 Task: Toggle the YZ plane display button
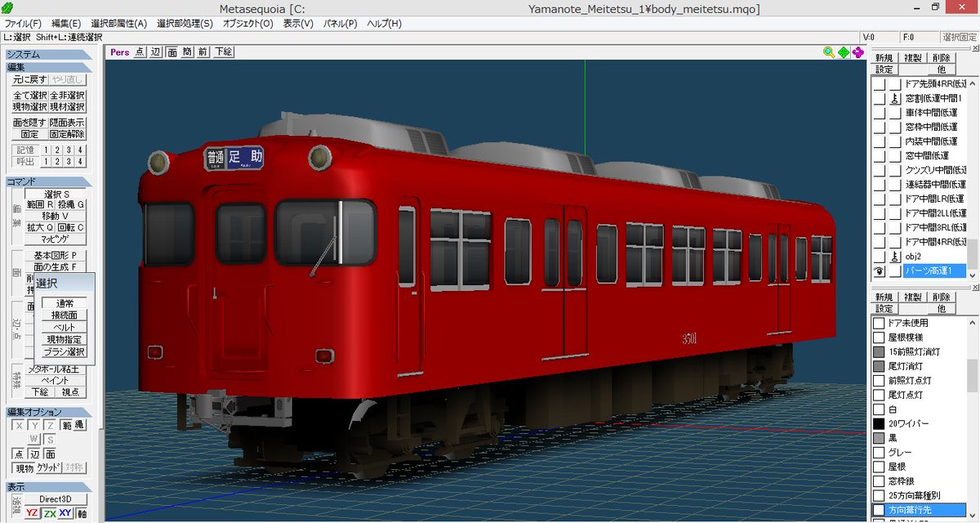[32, 513]
